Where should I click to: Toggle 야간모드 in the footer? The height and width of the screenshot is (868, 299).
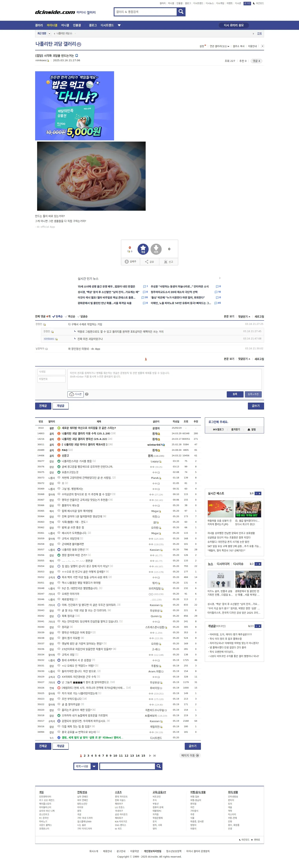point(244,840)
